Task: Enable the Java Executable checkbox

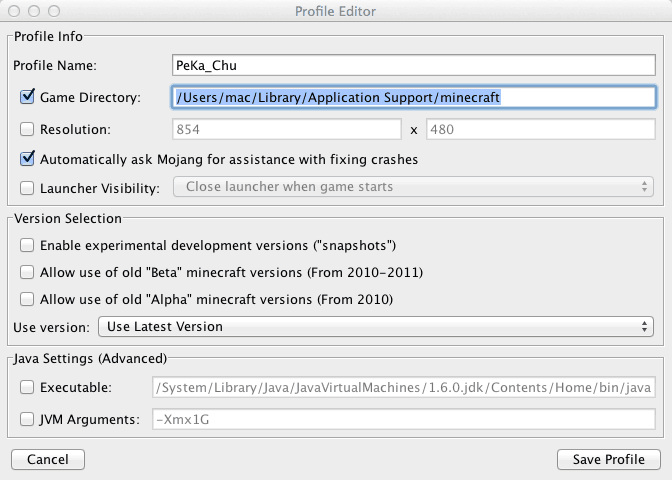Action: point(27,386)
